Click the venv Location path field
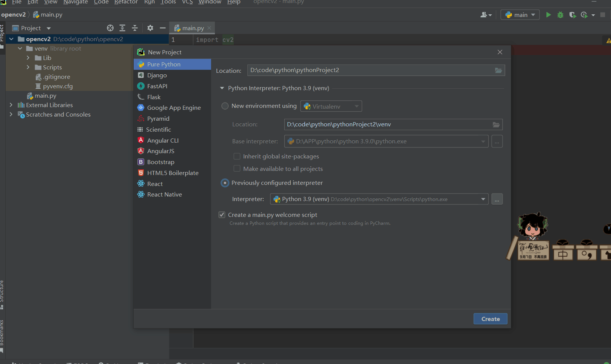611x364 pixels. click(393, 124)
